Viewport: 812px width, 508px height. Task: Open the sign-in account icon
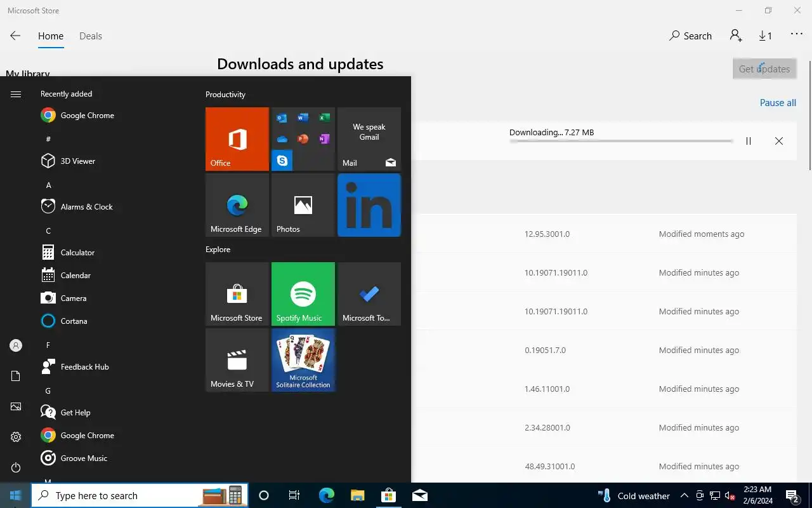736,36
